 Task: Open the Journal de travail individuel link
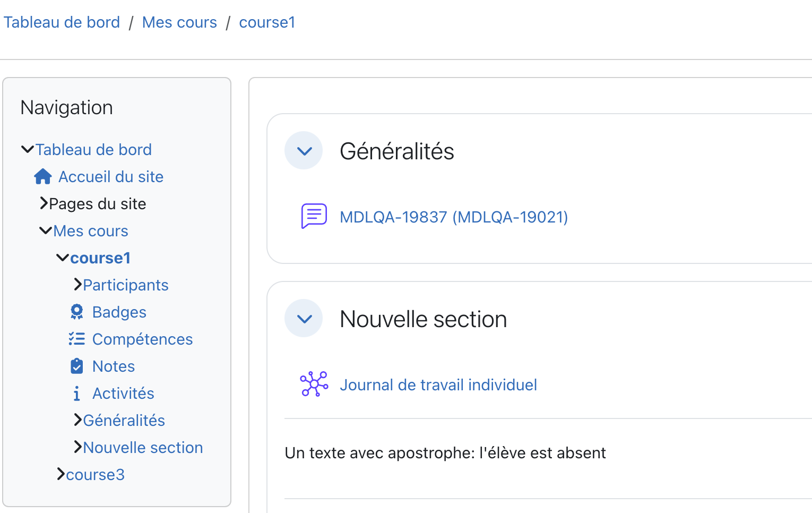tap(438, 384)
